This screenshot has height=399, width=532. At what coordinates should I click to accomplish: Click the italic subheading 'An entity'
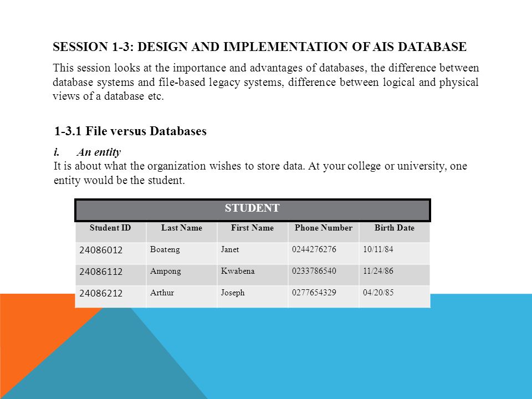pyautogui.click(x=99, y=152)
